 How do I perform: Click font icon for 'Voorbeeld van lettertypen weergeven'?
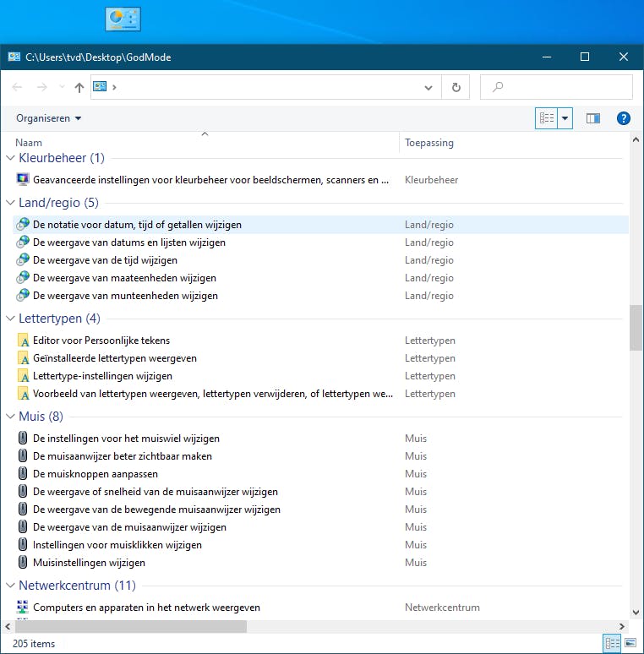pos(23,393)
